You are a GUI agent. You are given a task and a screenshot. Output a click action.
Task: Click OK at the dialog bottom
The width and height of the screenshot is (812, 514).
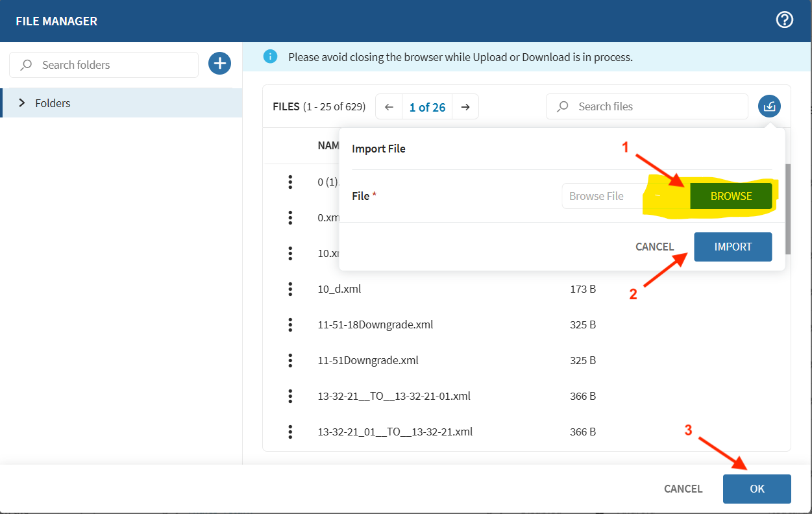coord(757,489)
